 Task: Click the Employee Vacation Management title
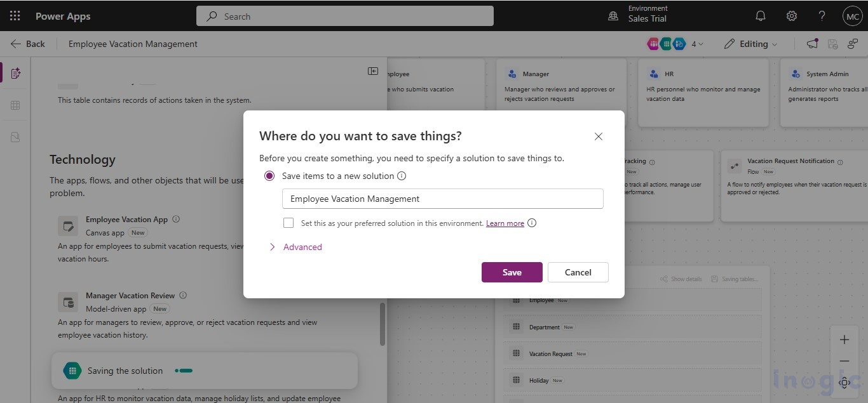[133, 44]
